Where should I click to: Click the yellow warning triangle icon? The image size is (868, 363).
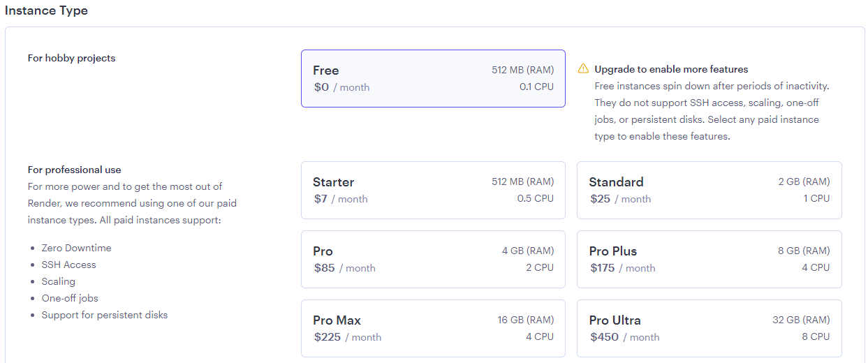pyautogui.click(x=583, y=69)
